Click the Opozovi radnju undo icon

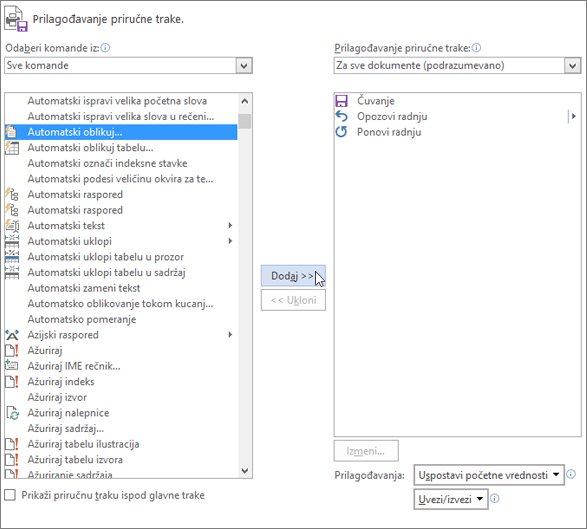pyautogui.click(x=341, y=116)
